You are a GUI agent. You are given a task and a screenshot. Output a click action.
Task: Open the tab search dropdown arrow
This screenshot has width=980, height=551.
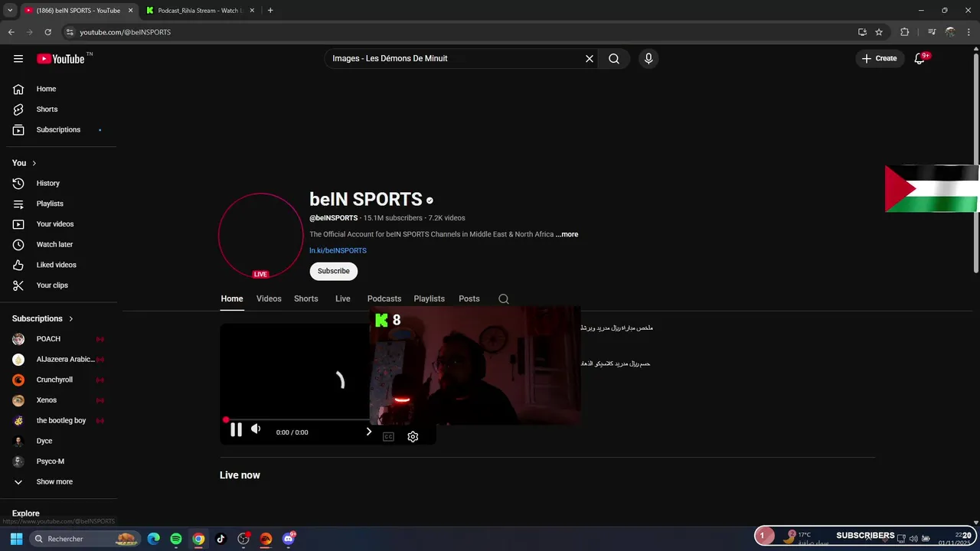[x=10, y=11]
